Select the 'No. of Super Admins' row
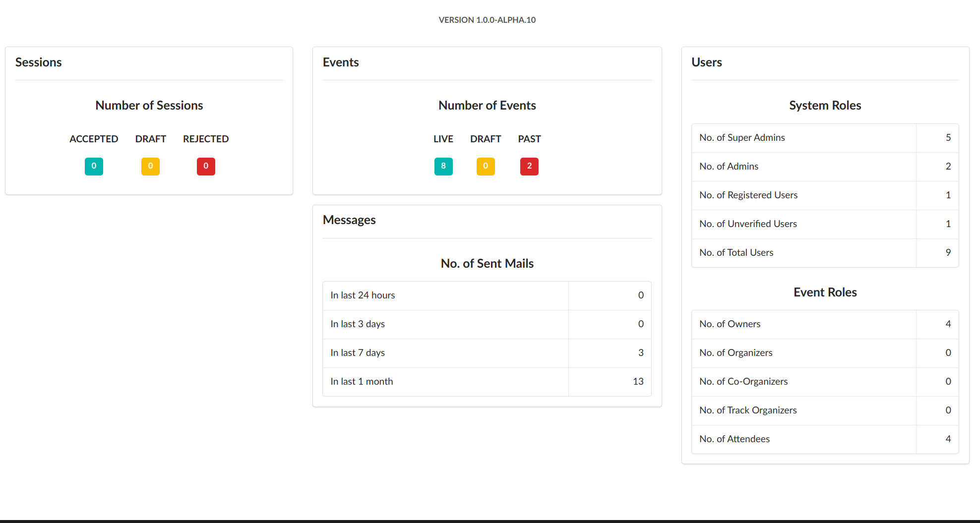Screen dimensions: 980x523 click(825, 138)
